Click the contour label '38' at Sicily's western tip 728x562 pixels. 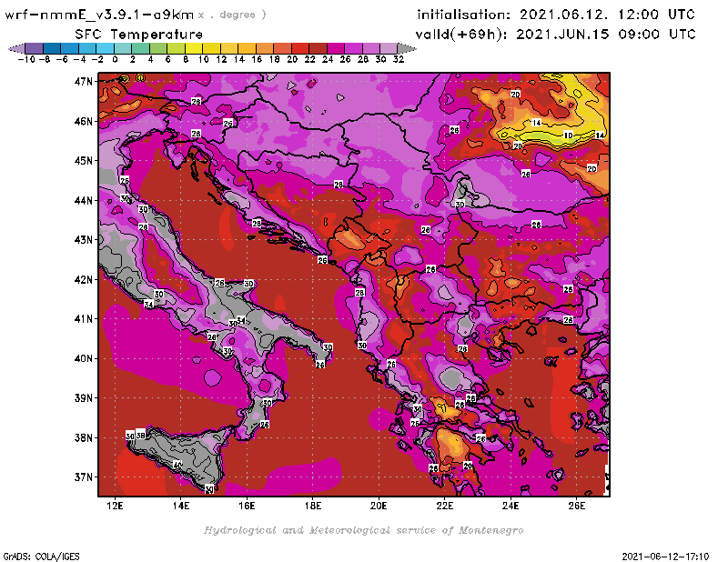[140, 436]
